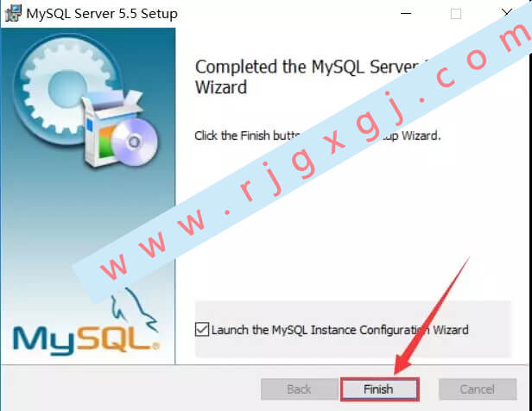Minimize the MySQL Server Setup window
The height and width of the screenshot is (411, 532).
(406, 14)
